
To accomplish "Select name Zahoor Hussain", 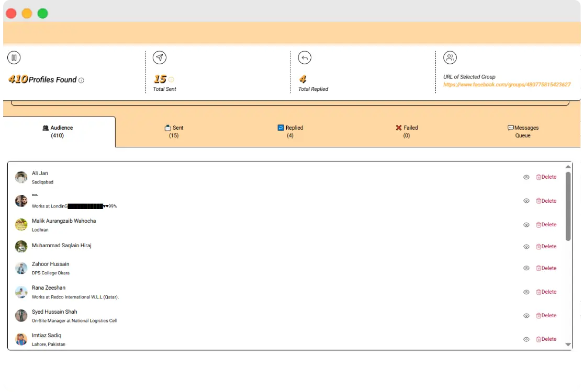I will coord(50,264).
